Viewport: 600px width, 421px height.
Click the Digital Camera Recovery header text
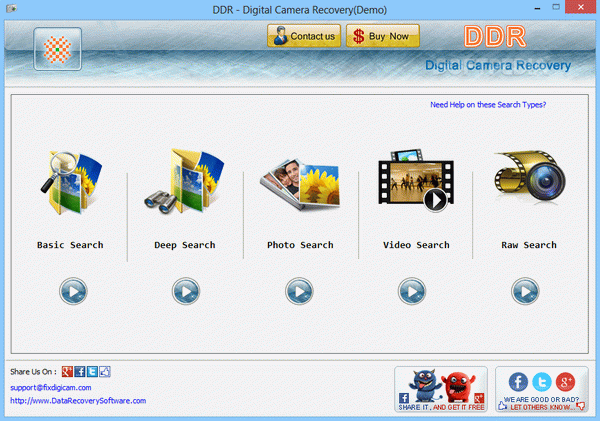(x=498, y=65)
